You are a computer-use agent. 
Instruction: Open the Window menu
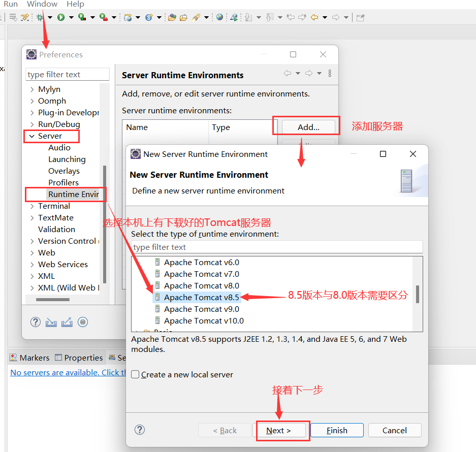pos(42,4)
